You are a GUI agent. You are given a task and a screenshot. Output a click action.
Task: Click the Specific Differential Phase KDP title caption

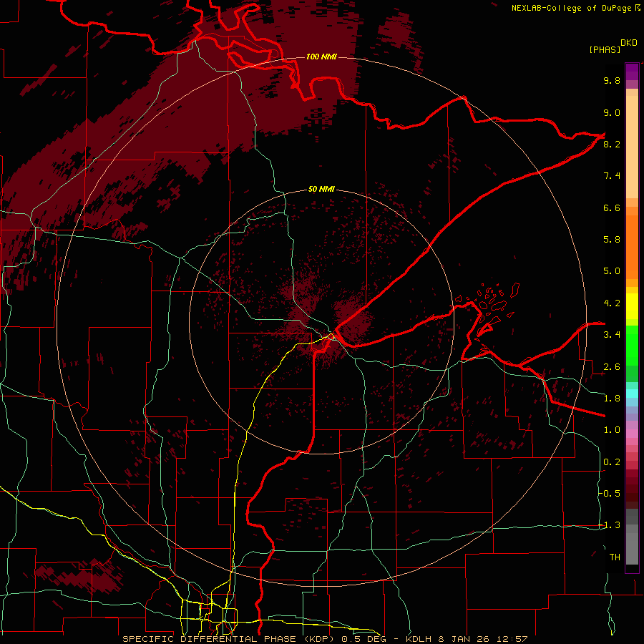point(326,639)
